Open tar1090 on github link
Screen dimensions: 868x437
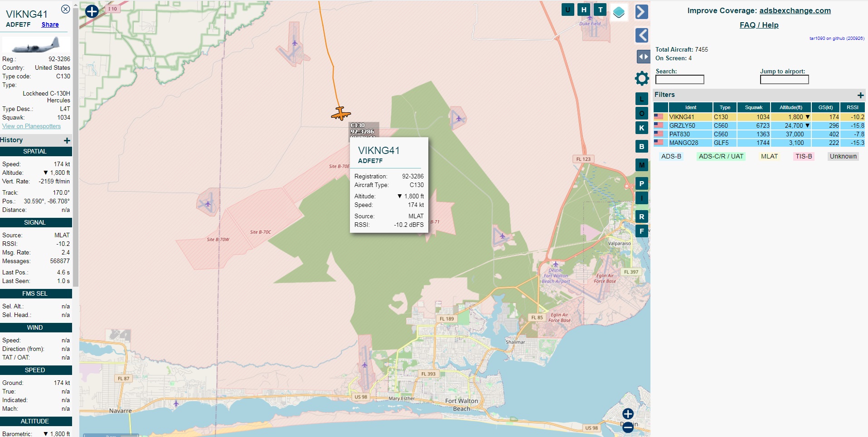click(x=837, y=38)
